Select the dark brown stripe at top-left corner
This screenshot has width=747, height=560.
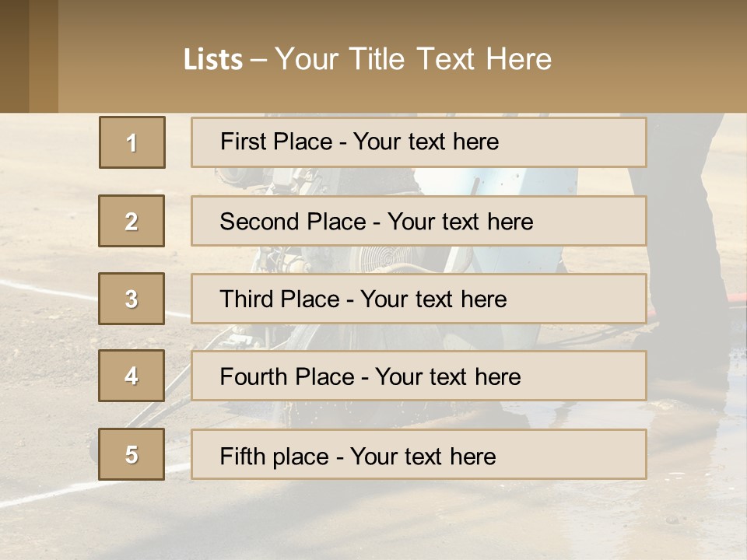pyautogui.click(x=14, y=56)
